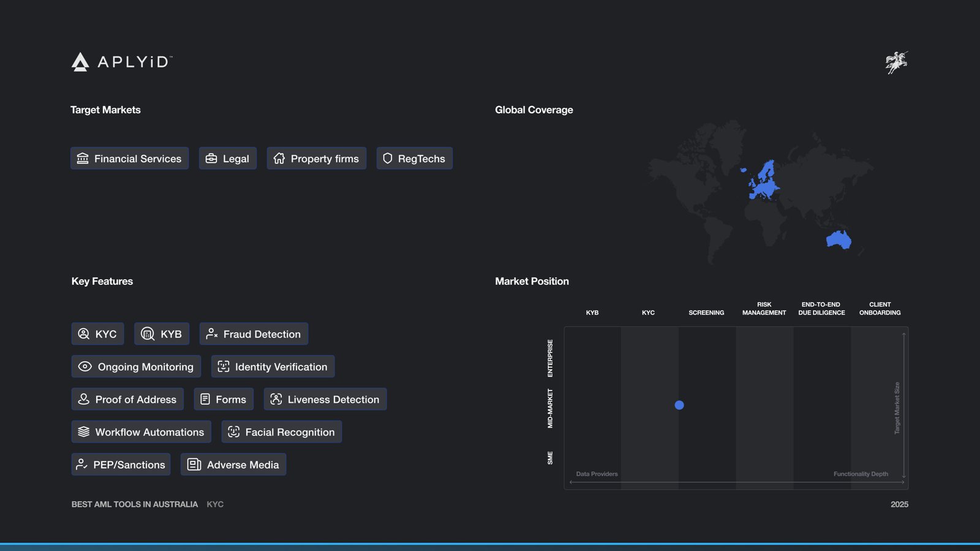Click the SCREENING column header

tap(706, 313)
